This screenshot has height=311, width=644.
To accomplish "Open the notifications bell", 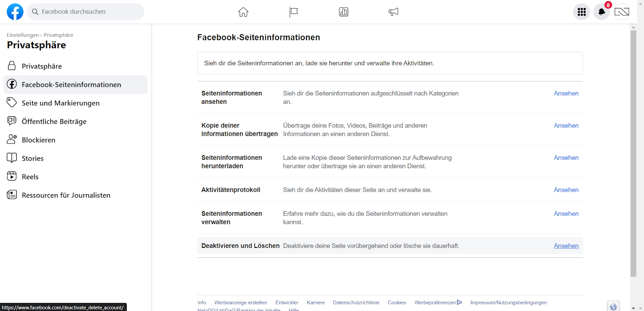I will click(602, 12).
